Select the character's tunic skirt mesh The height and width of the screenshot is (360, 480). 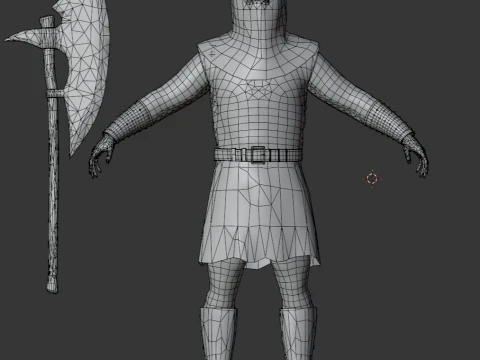coord(259,215)
